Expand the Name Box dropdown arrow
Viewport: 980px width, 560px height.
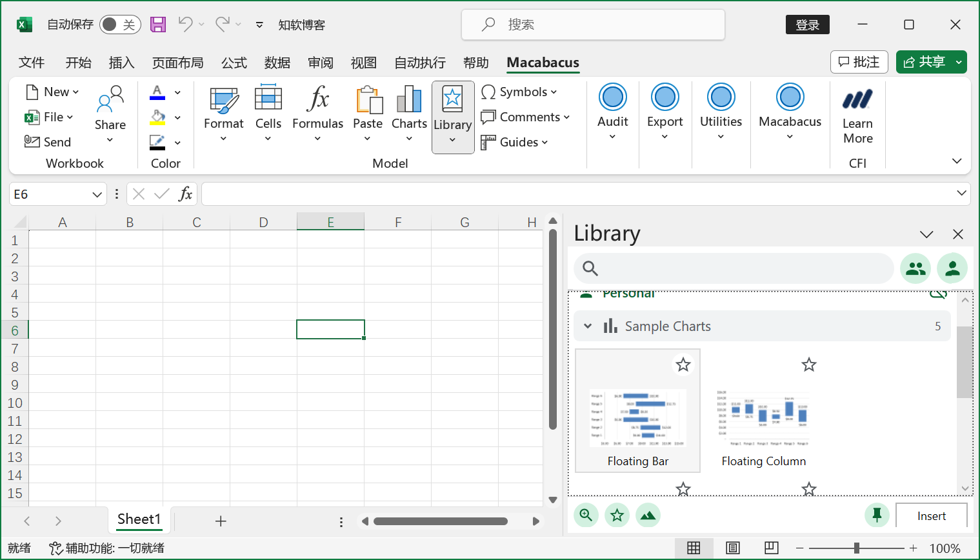[97, 194]
